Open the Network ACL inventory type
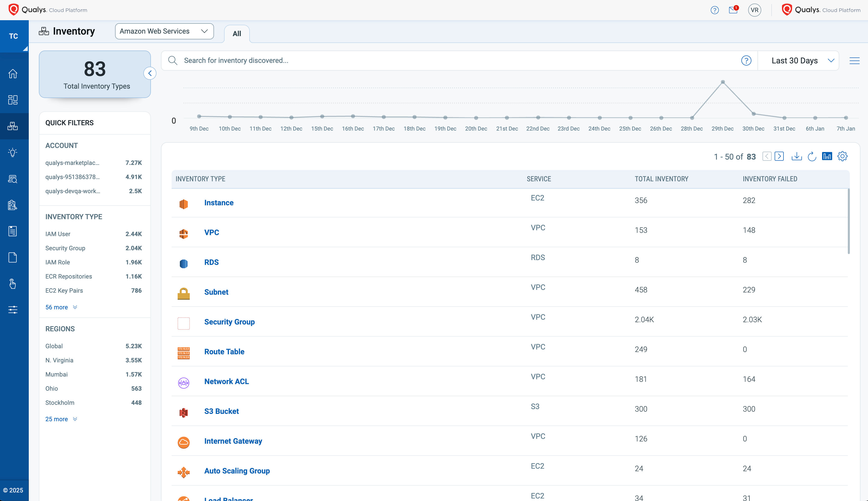Screen dimensions: 868x501 point(226,382)
